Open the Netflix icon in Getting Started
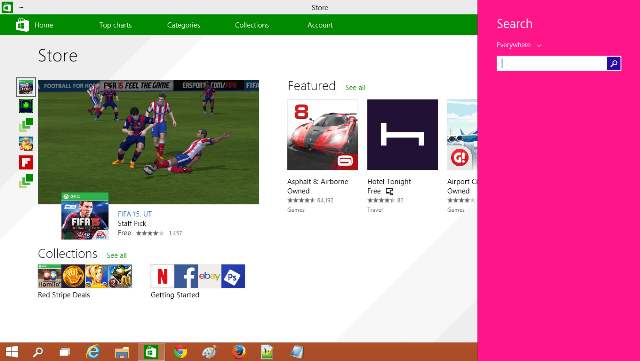The image size is (640, 361). click(162, 276)
